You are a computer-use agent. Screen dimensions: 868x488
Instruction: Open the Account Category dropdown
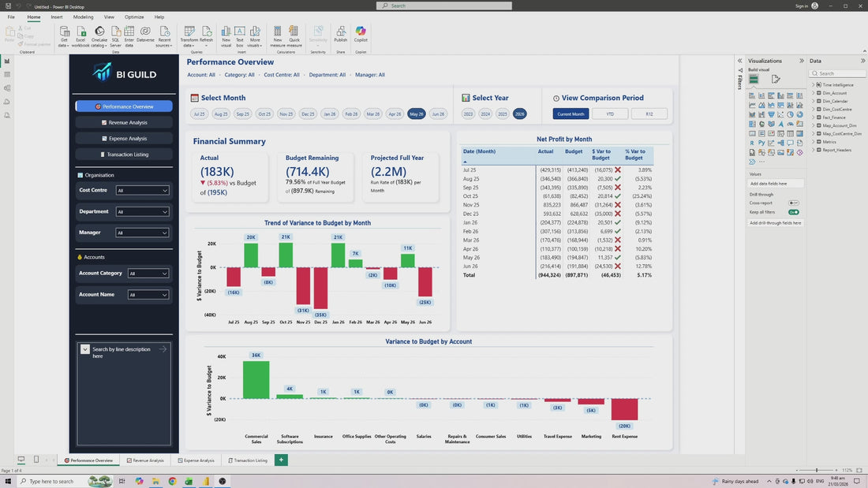click(149, 274)
